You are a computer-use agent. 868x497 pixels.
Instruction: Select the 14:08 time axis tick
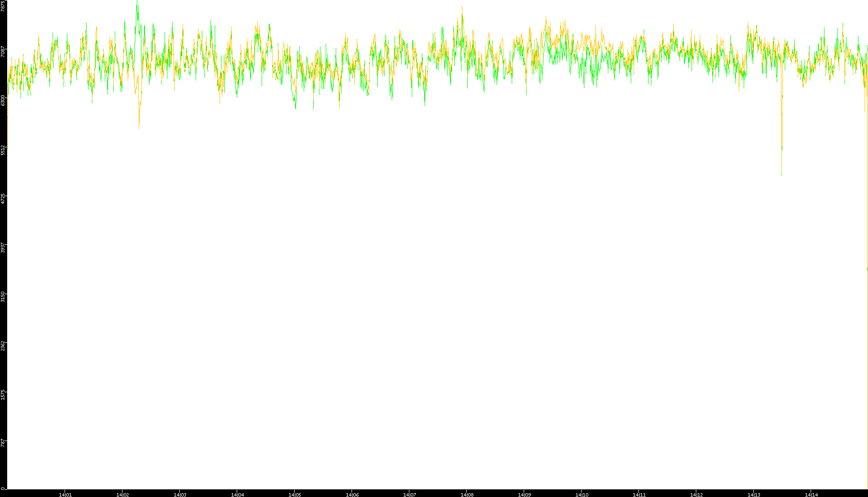[467, 495]
